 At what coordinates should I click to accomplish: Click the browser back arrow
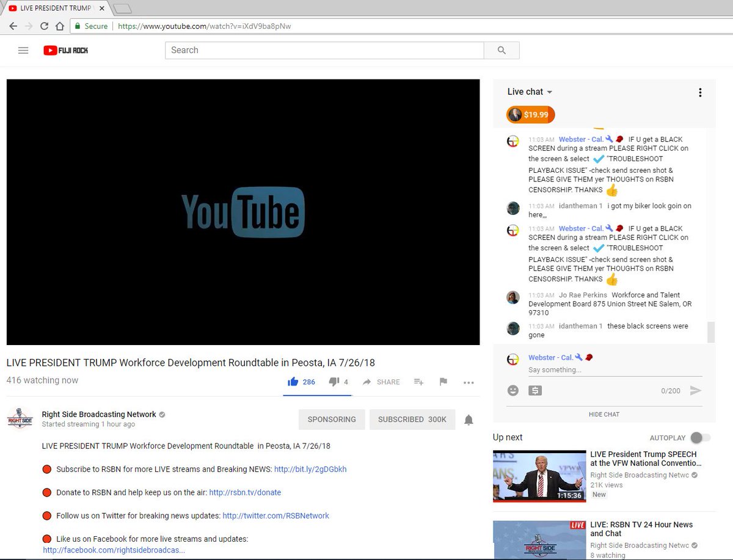(x=13, y=26)
